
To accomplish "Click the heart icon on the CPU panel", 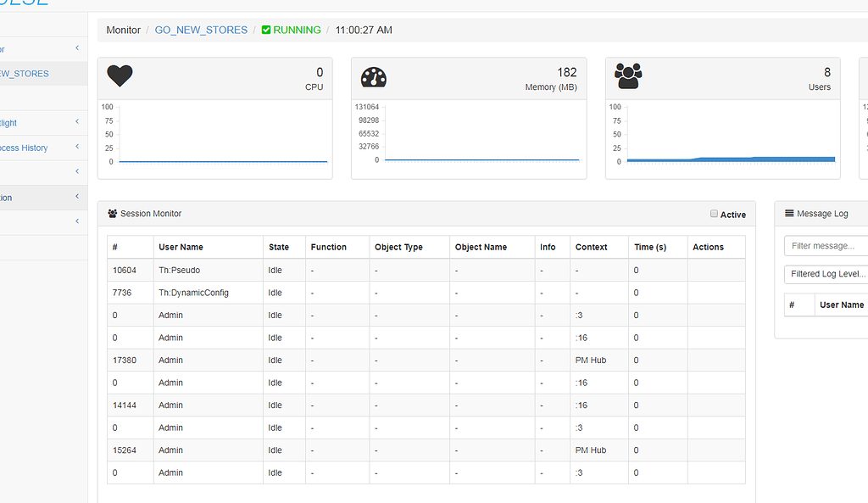I will point(120,75).
